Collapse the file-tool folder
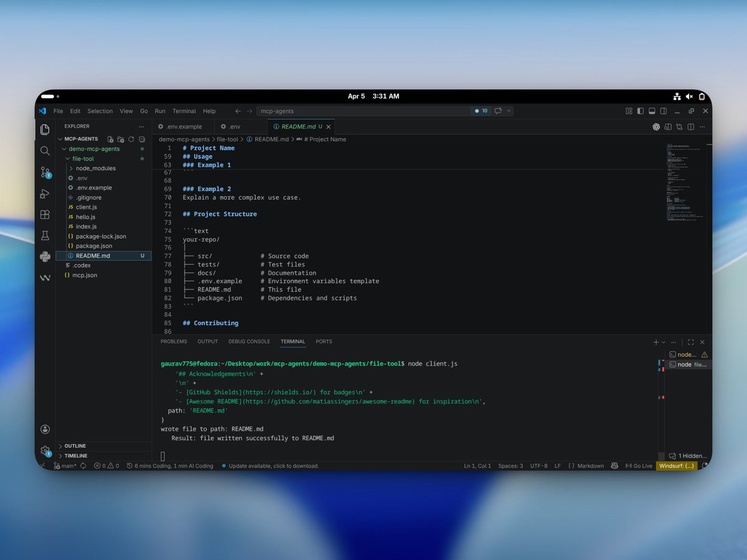Viewport: 747px width, 560px height. [x=68, y=159]
